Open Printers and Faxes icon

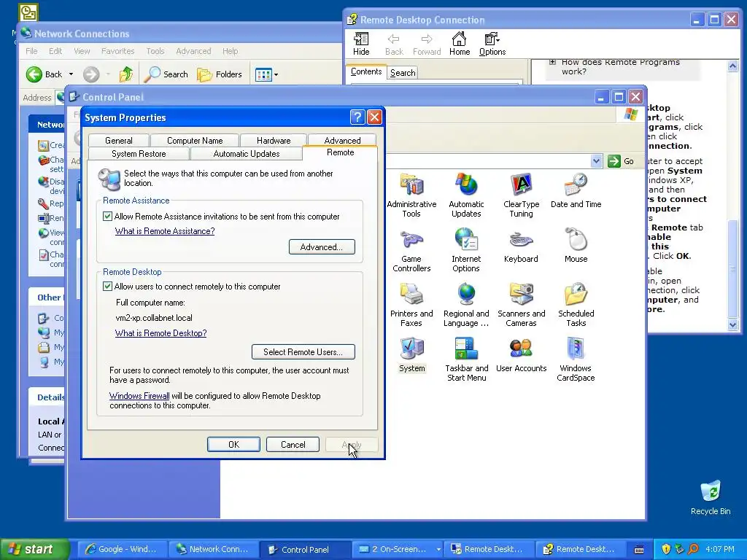411,305
